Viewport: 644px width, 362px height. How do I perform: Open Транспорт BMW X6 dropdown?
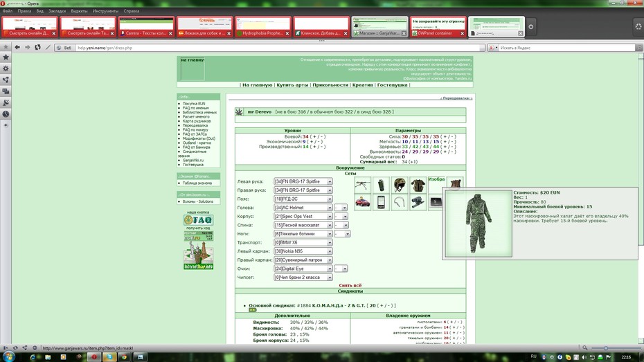[303, 242]
